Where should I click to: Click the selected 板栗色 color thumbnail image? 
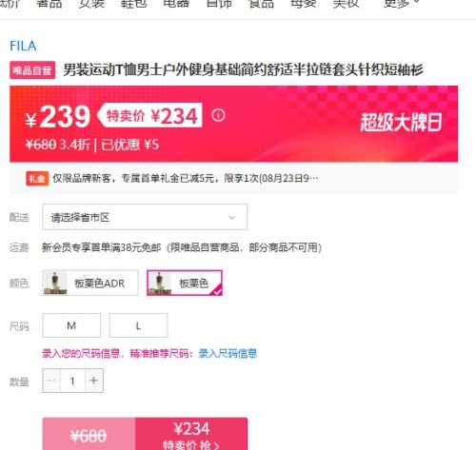[x=159, y=283]
